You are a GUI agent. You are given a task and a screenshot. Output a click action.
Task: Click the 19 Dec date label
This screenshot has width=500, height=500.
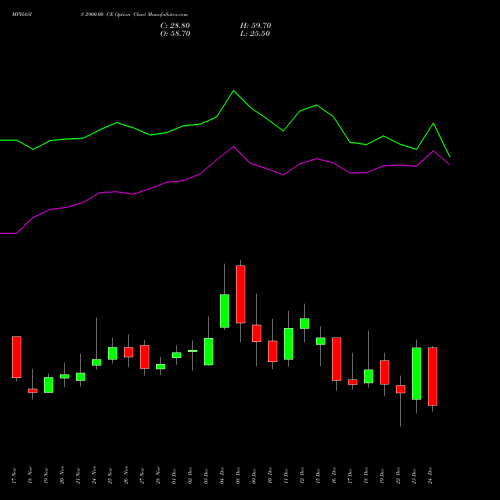pyautogui.click(x=382, y=476)
